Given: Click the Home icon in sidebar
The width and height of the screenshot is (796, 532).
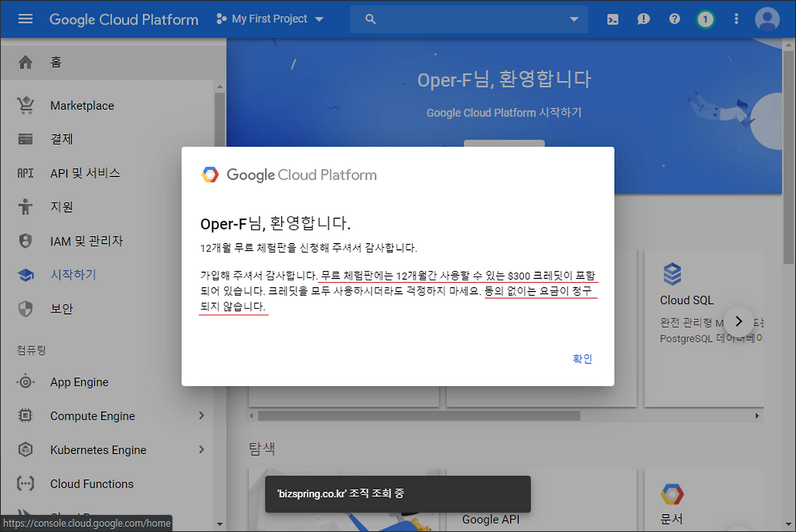Looking at the screenshot, I should [x=25, y=62].
